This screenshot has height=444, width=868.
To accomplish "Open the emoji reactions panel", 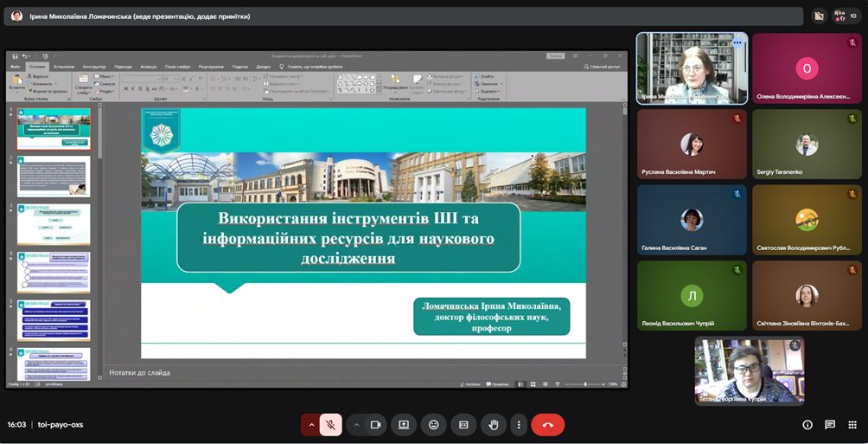I will tap(433, 425).
